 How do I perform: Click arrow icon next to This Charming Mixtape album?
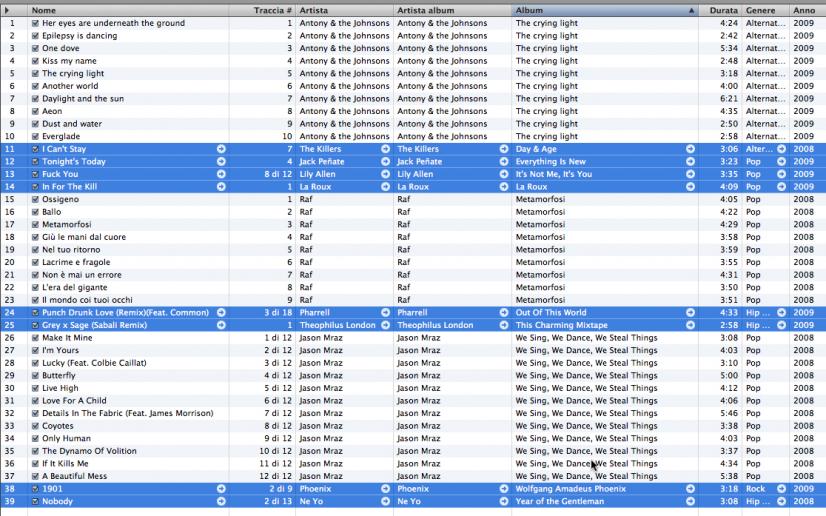690,325
